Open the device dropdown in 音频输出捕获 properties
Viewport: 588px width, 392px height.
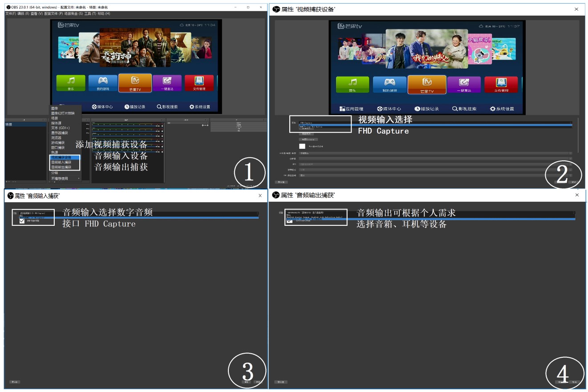click(x=431, y=212)
